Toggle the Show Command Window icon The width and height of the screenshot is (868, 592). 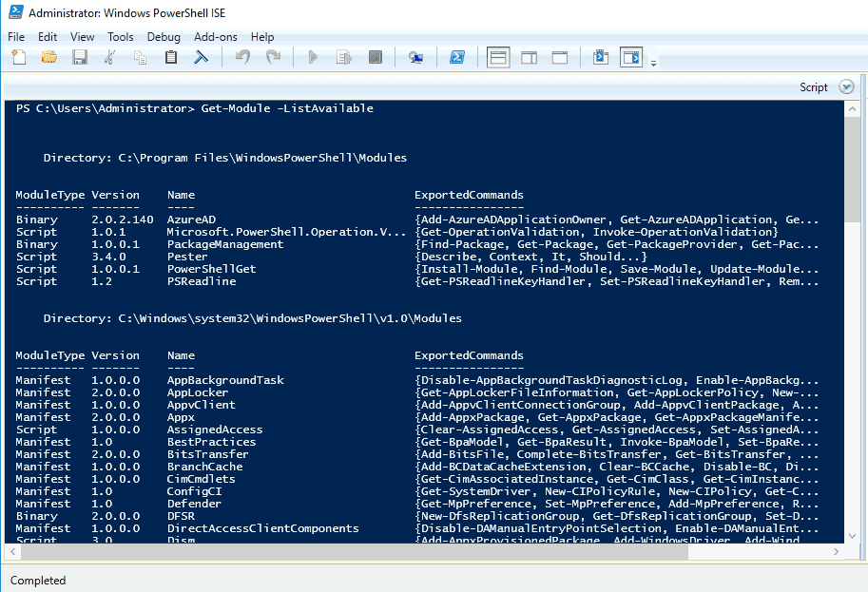pyautogui.click(x=601, y=58)
